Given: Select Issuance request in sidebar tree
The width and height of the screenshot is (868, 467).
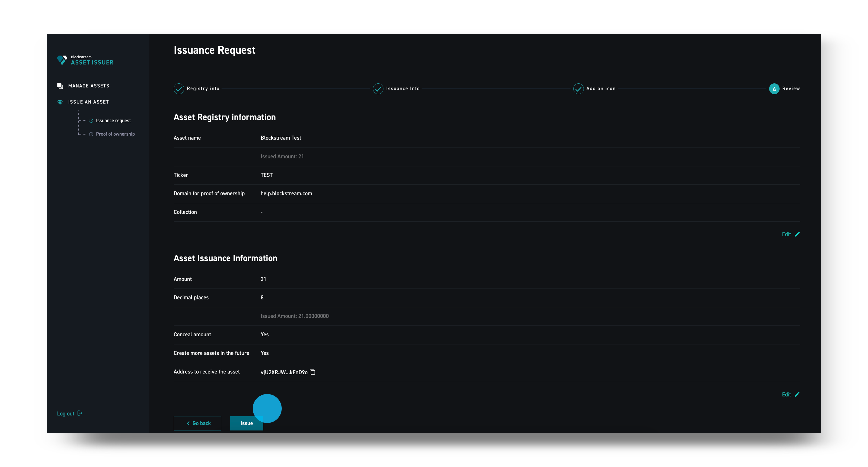Looking at the screenshot, I should coord(113,120).
